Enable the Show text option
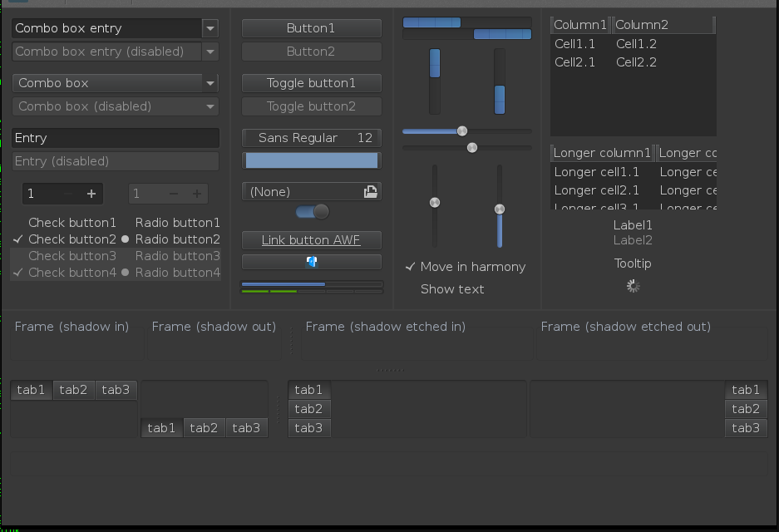 (x=452, y=289)
